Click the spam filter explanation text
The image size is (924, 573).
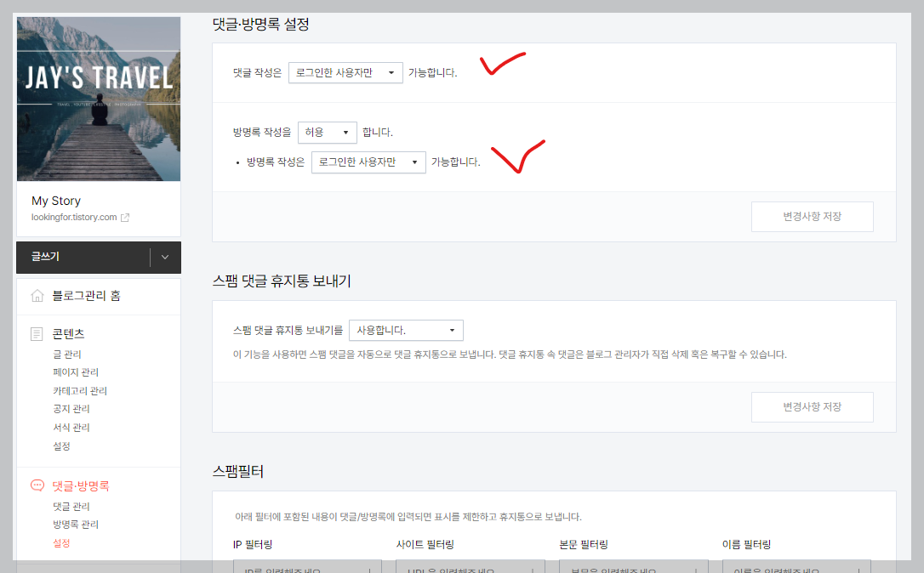pos(408,517)
